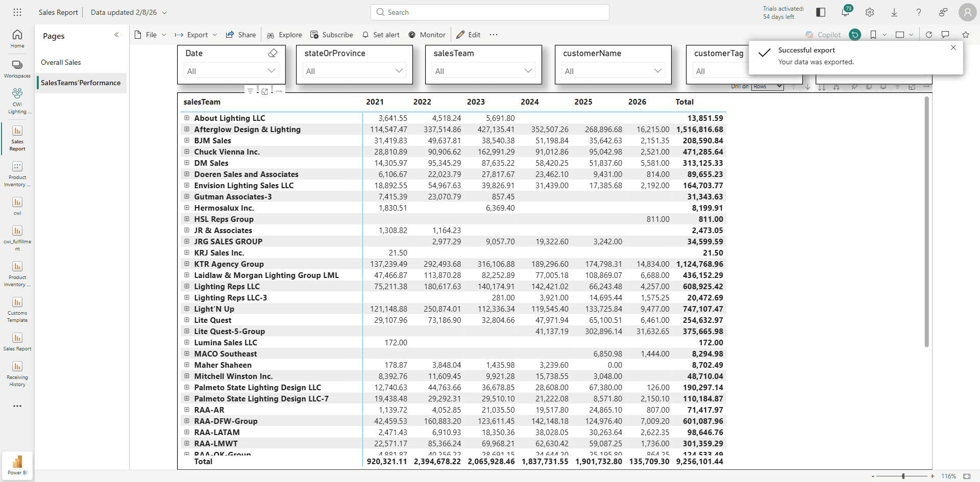Click the matrix vertical scrollbar
The width and height of the screenshot is (980, 482).
(x=927, y=222)
